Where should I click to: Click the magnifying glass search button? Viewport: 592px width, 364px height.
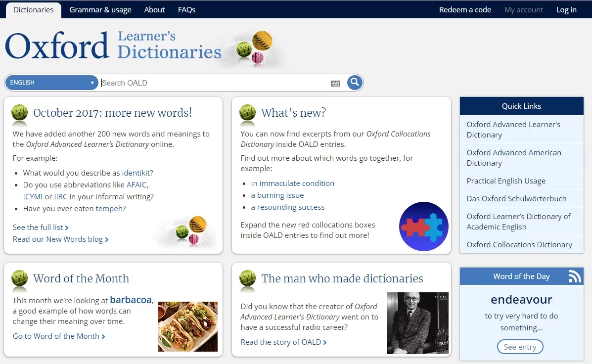pyautogui.click(x=354, y=83)
